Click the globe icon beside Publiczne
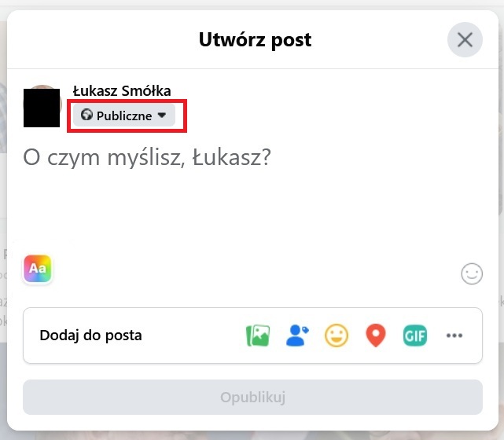Image resolution: width=504 pixels, height=440 pixels. 86,115
